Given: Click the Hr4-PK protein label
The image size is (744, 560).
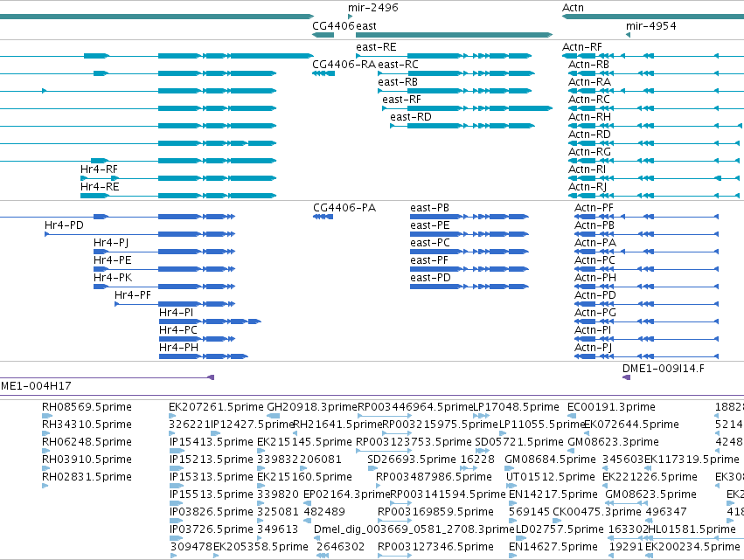Looking at the screenshot, I should click(x=113, y=279).
